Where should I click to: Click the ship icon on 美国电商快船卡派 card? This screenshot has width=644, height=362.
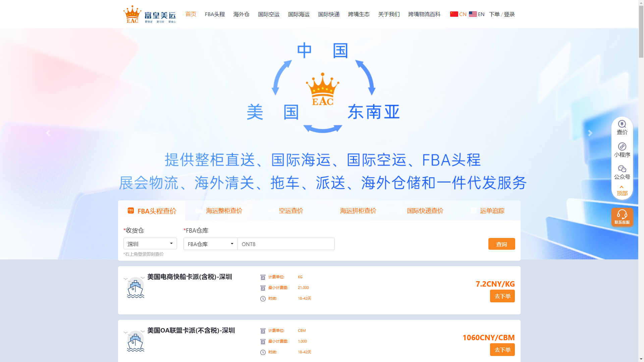pos(135,287)
